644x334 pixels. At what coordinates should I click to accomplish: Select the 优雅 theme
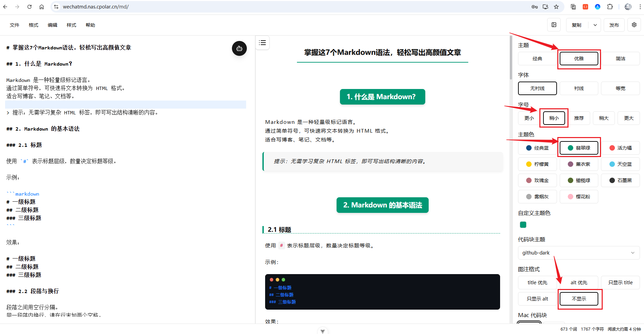[579, 59]
